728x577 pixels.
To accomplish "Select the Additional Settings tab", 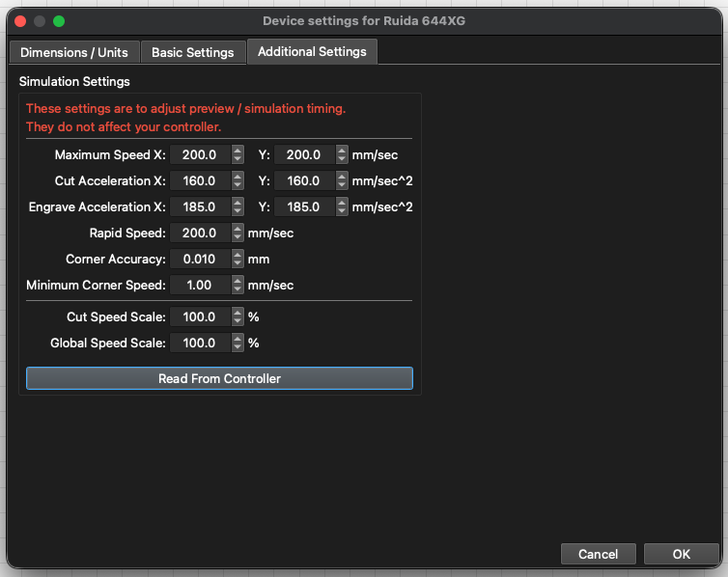I will click(312, 51).
